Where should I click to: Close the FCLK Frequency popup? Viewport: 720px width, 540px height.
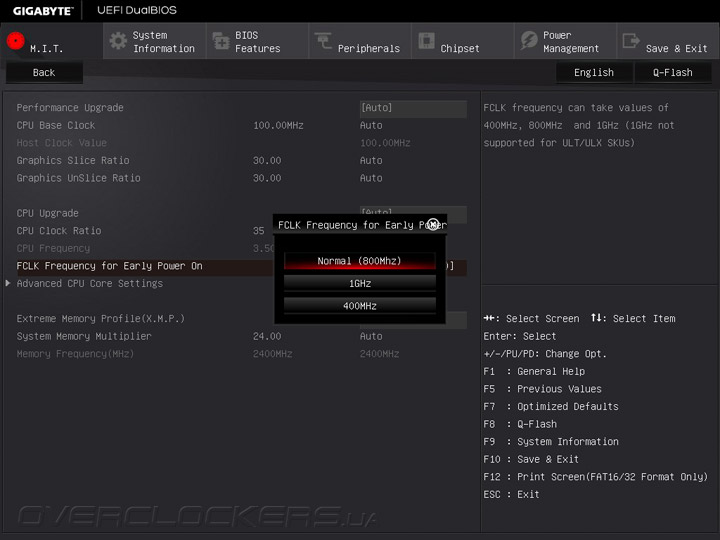pos(433,225)
